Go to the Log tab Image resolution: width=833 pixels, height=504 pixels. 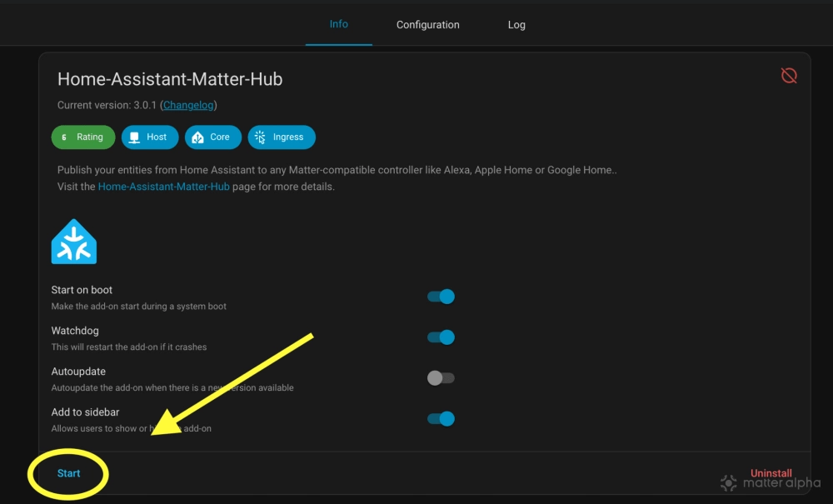click(x=516, y=25)
